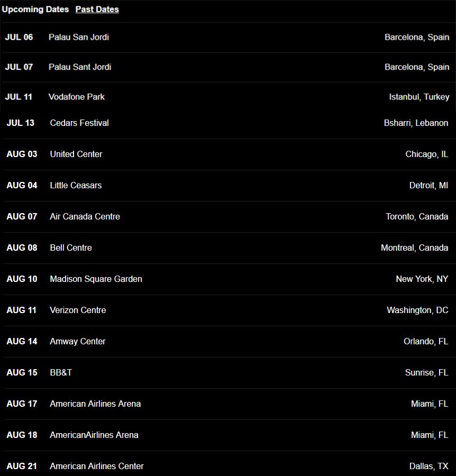Click the American Airlines Center listing

click(x=97, y=466)
